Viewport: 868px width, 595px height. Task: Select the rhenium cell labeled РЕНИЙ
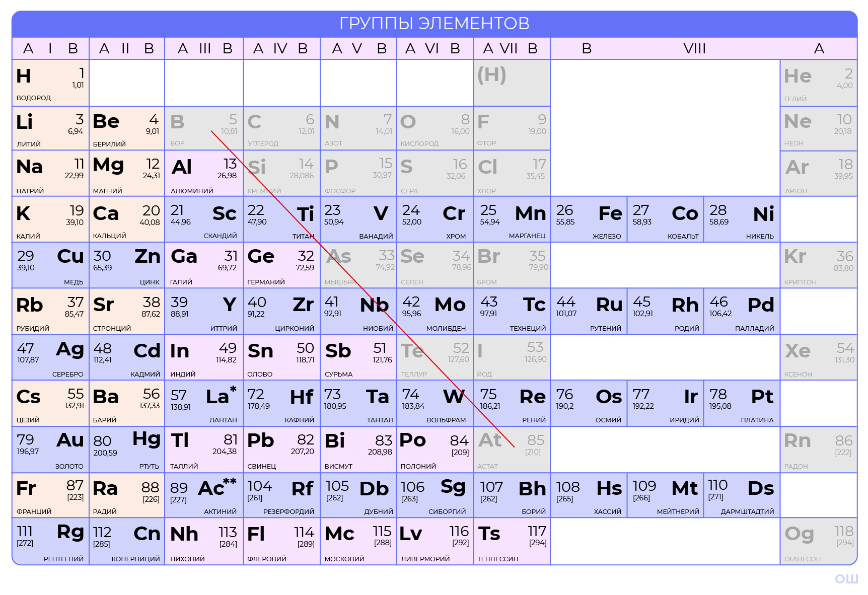(512, 403)
